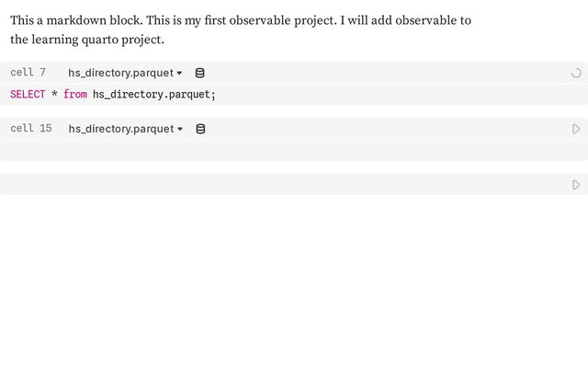Screen dimensions: 588x368
Task: Click the caret arrow beside cell 15 source
Action: 179,129
